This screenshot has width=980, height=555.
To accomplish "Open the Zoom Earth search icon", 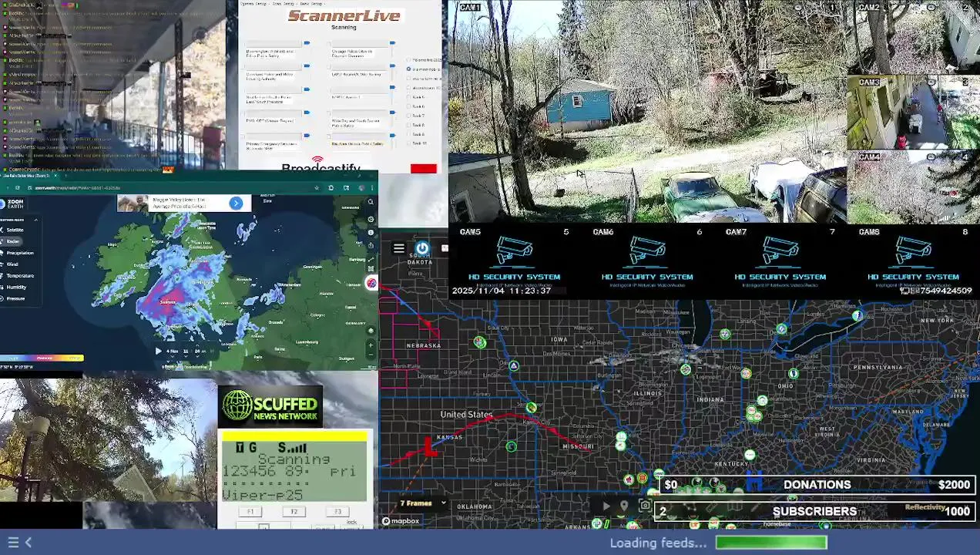I will 371,202.
